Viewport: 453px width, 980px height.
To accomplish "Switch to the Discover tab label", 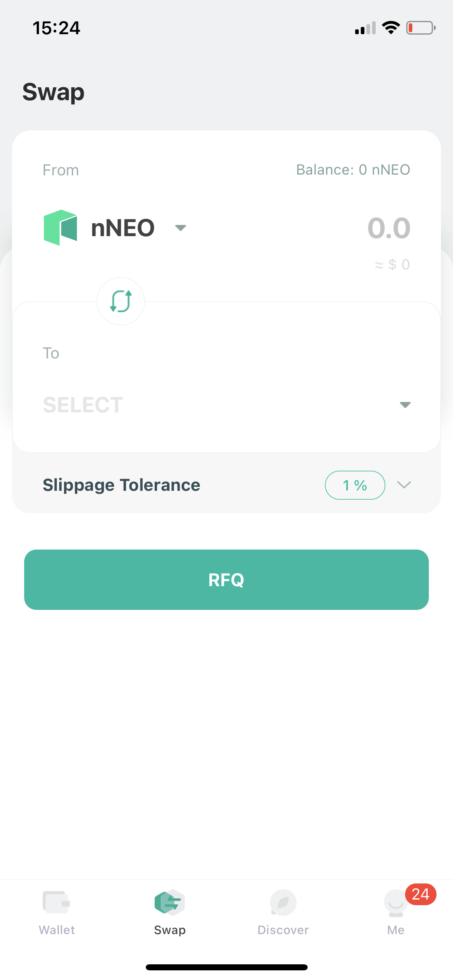I will (283, 930).
